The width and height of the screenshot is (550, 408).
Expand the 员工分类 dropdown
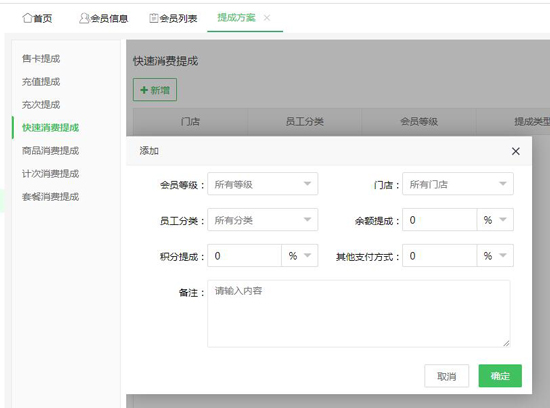[x=262, y=220]
